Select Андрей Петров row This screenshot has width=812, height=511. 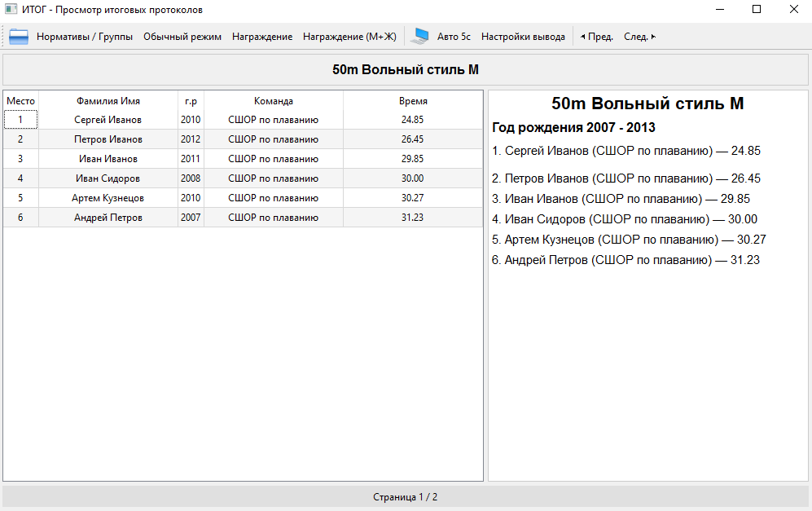(x=243, y=218)
